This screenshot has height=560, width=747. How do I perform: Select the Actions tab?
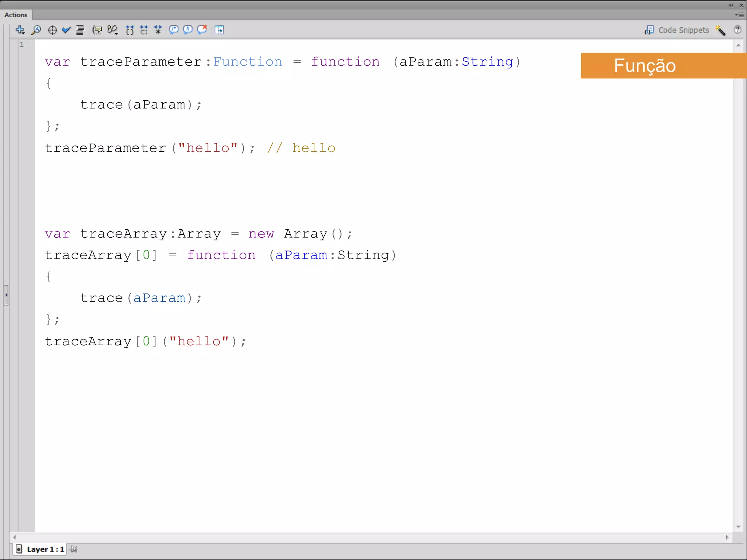pos(16,15)
